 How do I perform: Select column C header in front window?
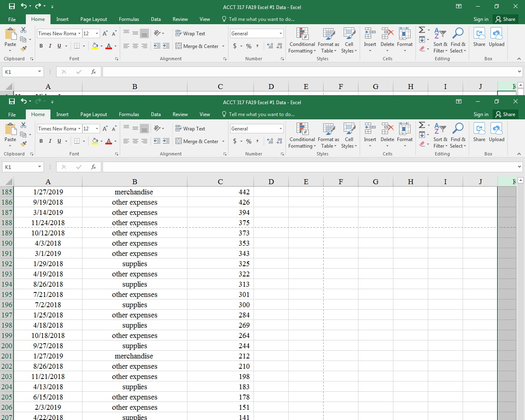tap(220, 182)
